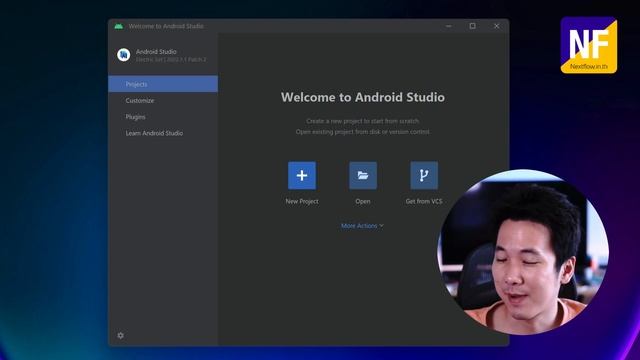
Task: Click the green Android icon in title bar
Action: [x=119, y=26]
